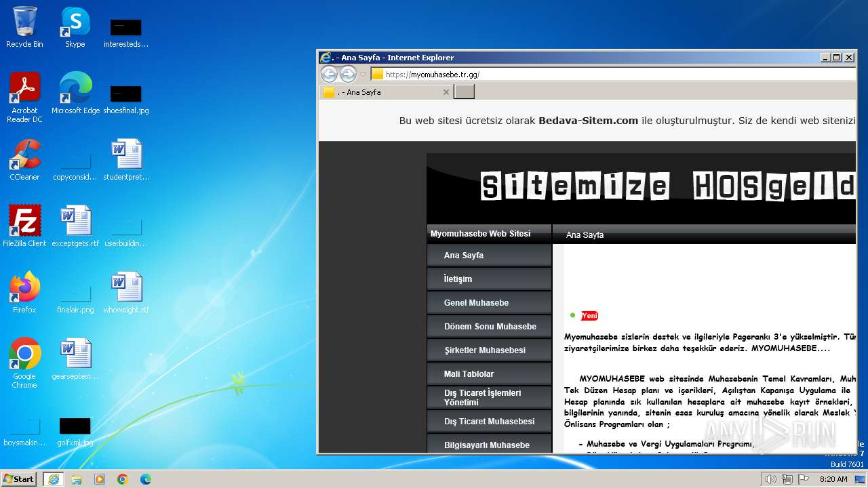This screenshot has width=868, height=488.
Task: Click the Sitemize HOSgeld banner image
Action: tap(642, 188)
